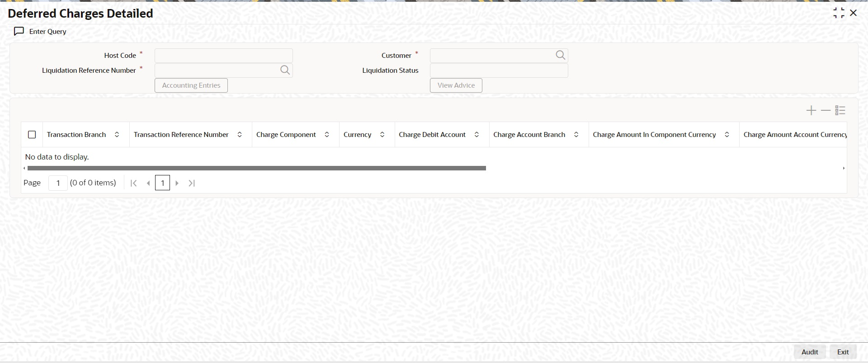Sort by Charge Component column arrows
The image size is (868, 363).
click(327, 135)
